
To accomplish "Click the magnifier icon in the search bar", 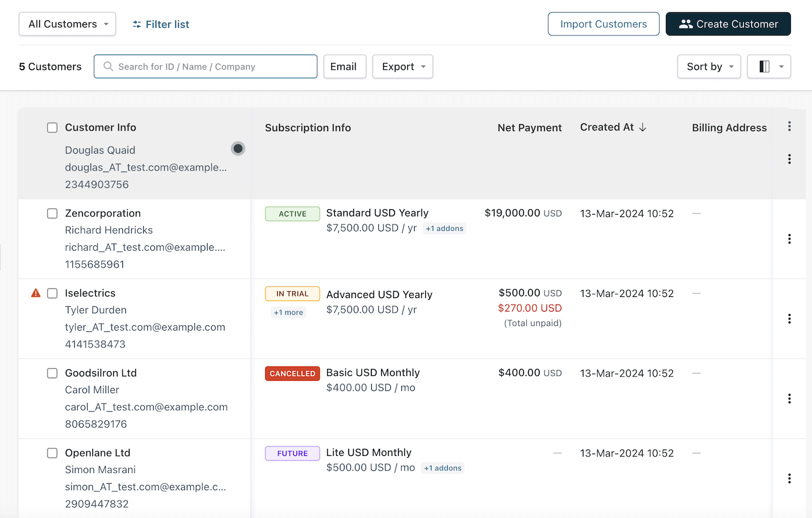I will 108,66.
